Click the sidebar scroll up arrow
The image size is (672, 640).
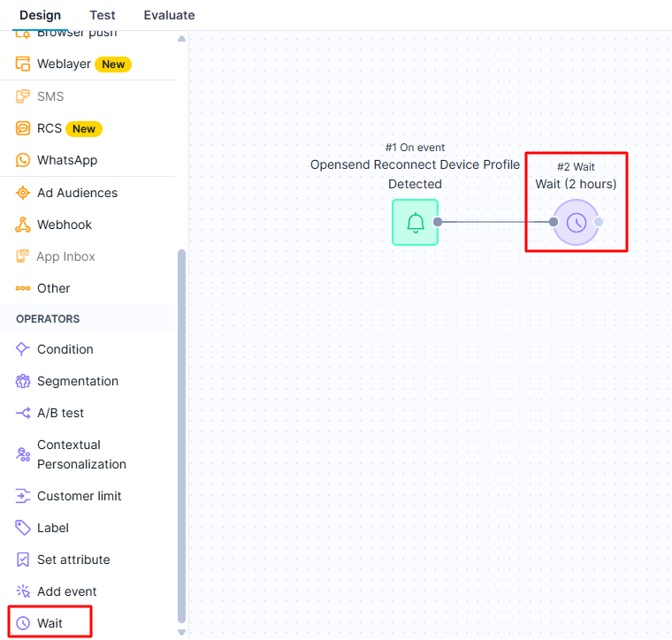click(x=182, y=39)
